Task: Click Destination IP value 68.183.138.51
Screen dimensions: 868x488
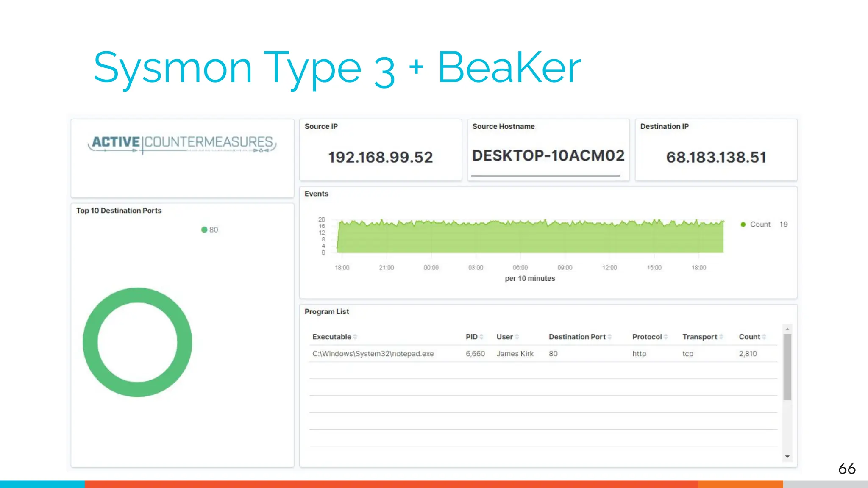Action: tap(716, 157)
